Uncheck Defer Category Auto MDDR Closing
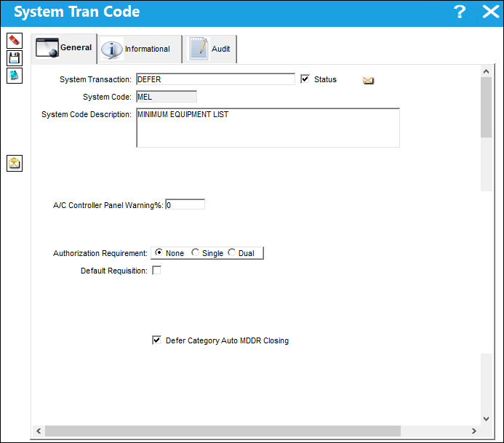The height and width of the screenshot is (443, 504). pyautogui.click(x=156, y=340)
